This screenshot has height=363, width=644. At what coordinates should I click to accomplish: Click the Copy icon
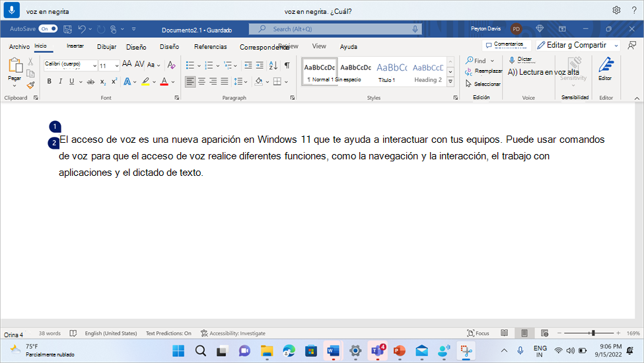coord(30,73)
